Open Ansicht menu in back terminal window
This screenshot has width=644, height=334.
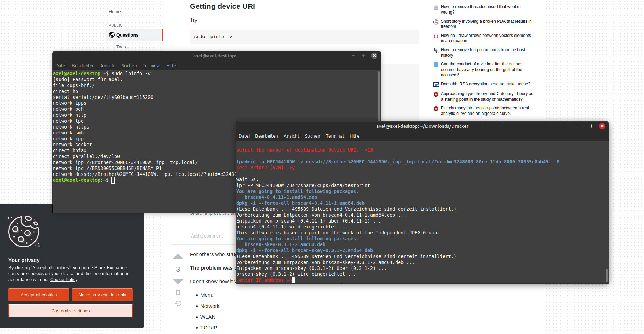coord(108,66)
